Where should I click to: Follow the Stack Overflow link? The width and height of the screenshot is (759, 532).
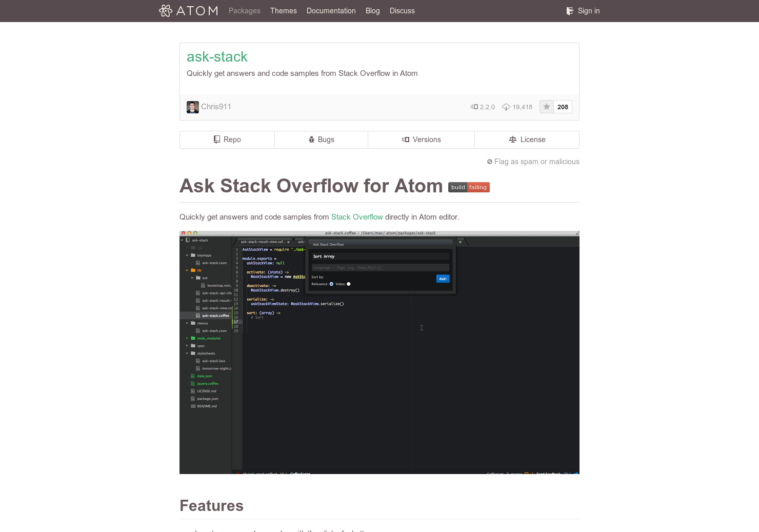pos(357,217)
